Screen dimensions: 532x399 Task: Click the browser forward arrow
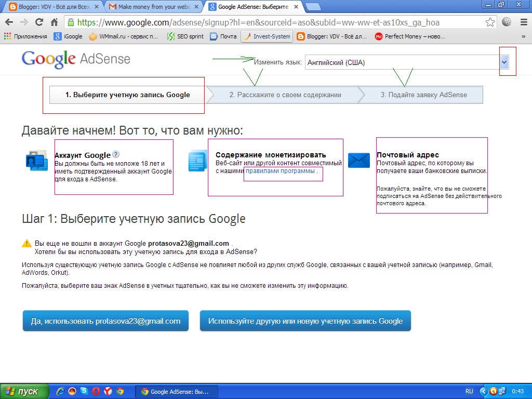click(x=24, y=22)
